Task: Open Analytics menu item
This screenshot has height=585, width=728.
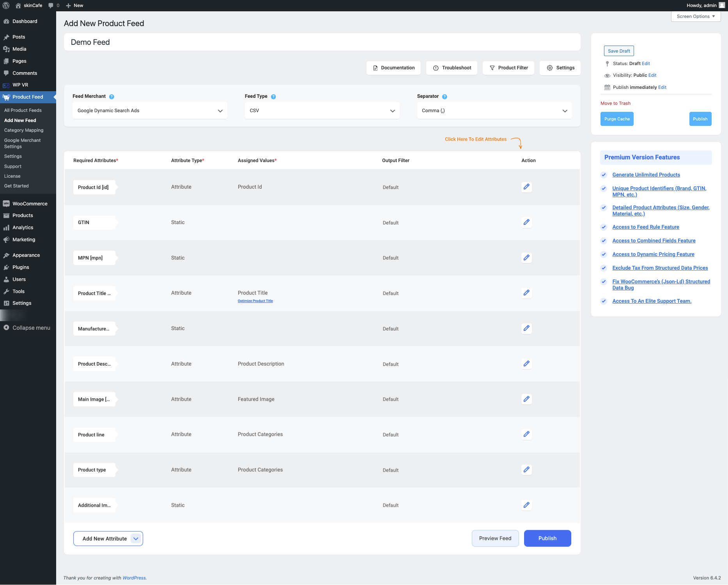Action: pyautogui.click(x=28, y=228)
